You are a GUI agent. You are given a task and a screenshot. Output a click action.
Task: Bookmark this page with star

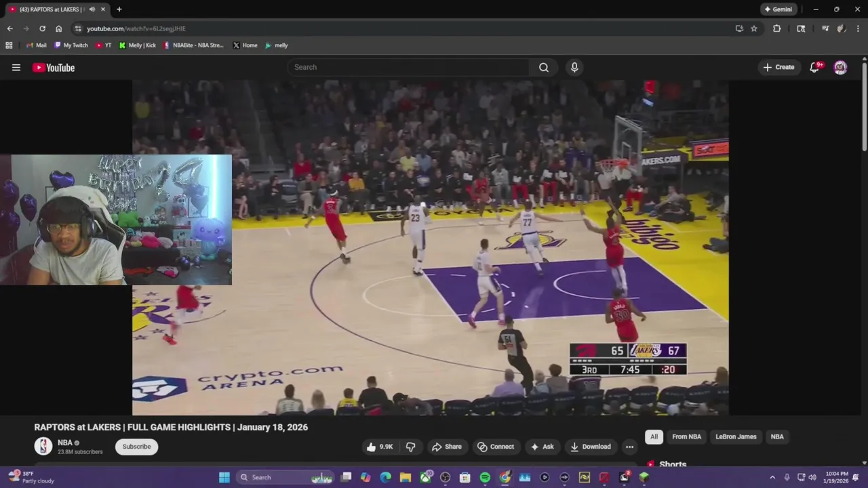click(x=754, y=28)
